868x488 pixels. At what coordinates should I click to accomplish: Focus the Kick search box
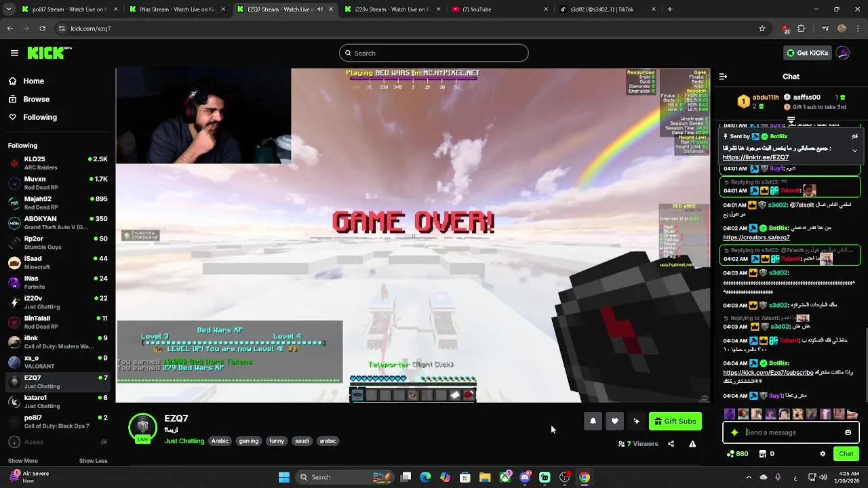pos(434,53)
